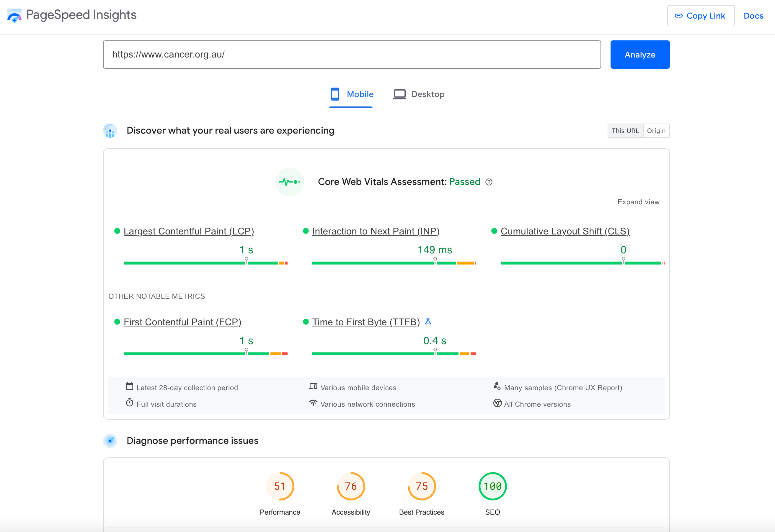Click the TTFB experimental flask icon
This screenshot has width=775, height=532.
[x=428, y=322]
